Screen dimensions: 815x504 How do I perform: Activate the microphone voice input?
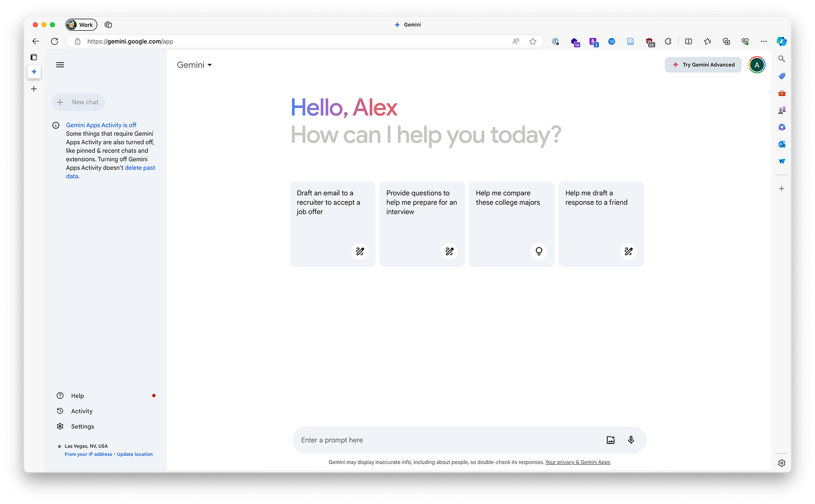(x=631, y=440)
